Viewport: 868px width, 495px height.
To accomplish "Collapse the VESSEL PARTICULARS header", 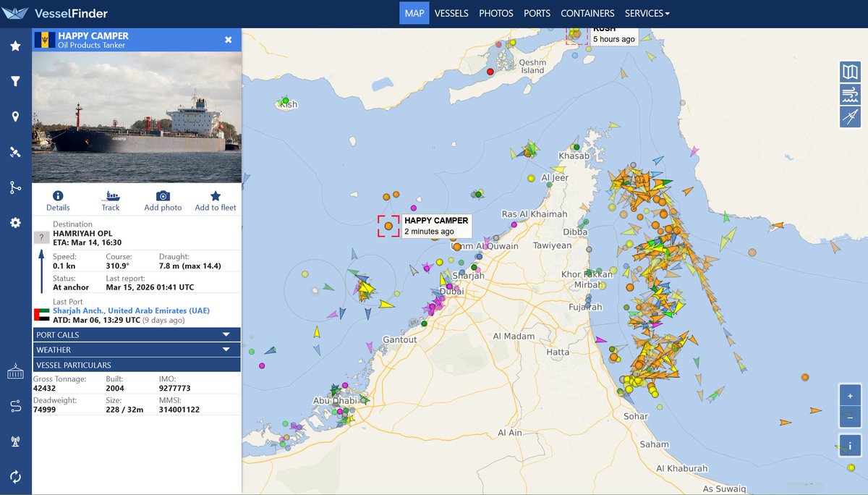I will tap(137, 365).
